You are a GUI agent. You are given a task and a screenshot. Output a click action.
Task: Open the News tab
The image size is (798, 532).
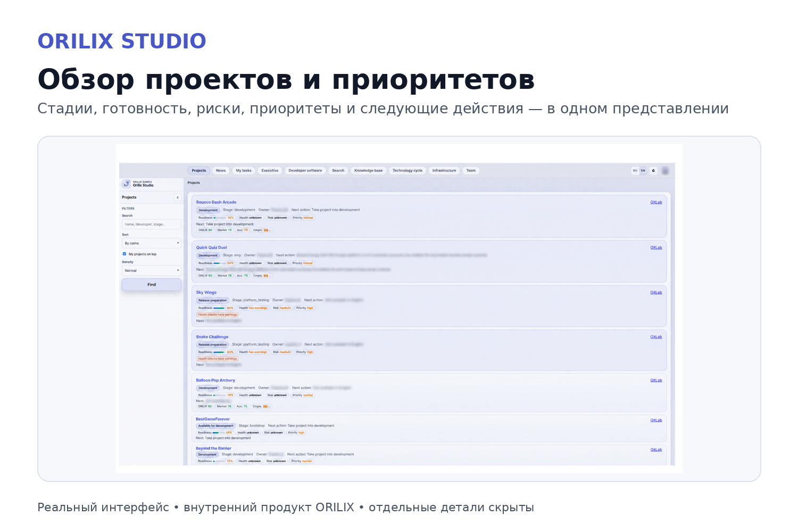(x=221, y=171)
